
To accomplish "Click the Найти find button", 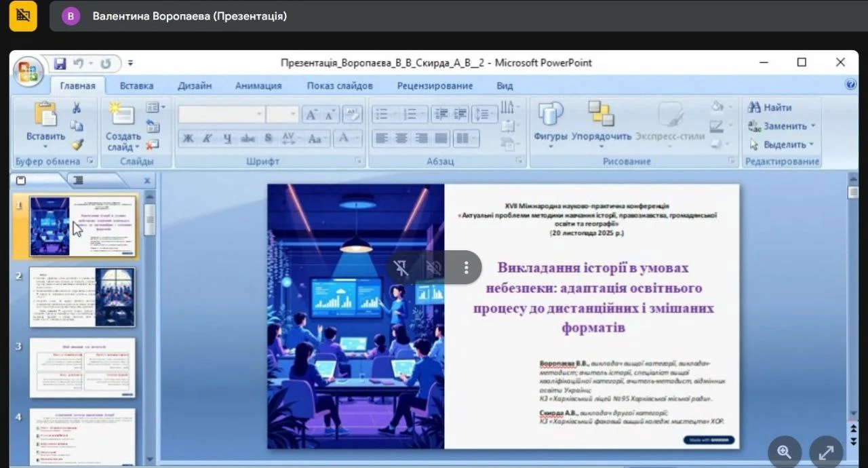I will [770, 107].
